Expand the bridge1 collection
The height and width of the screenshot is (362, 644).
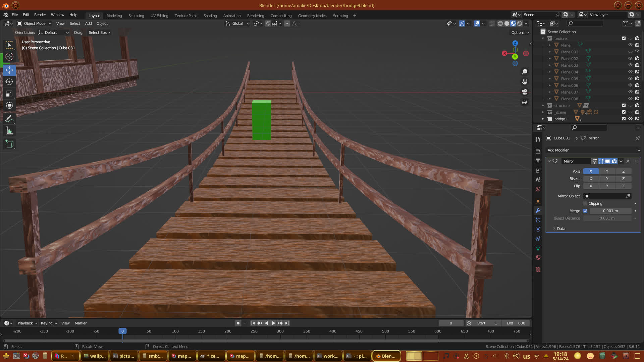click(x=543, y=119)
